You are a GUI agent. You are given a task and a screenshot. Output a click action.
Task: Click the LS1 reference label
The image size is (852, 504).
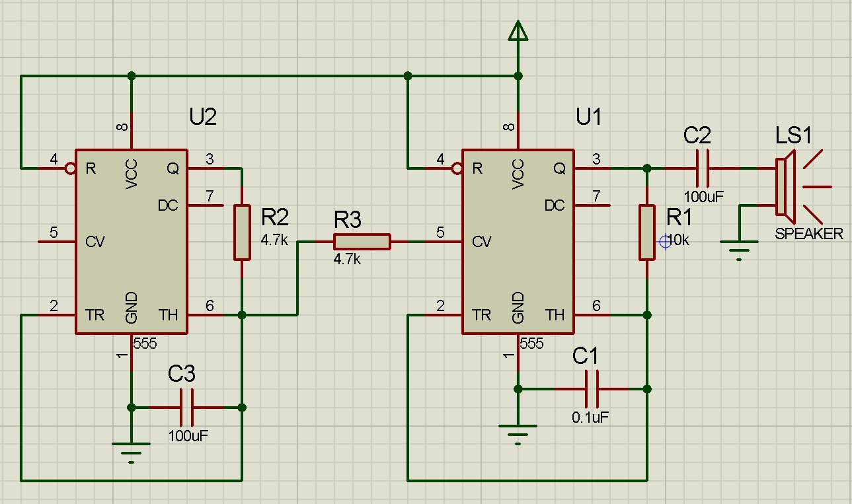point(793,135)
